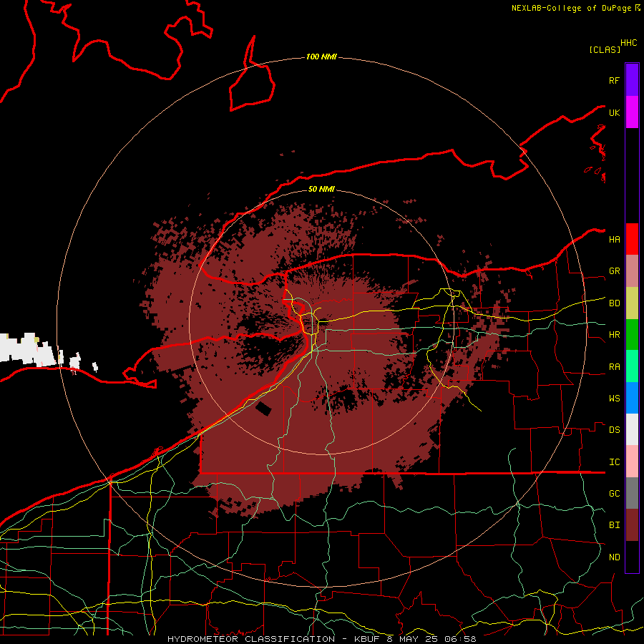Screen dimensions: 644x644
Task: Click the RF purple legend swatch
Action: (632, 80)
